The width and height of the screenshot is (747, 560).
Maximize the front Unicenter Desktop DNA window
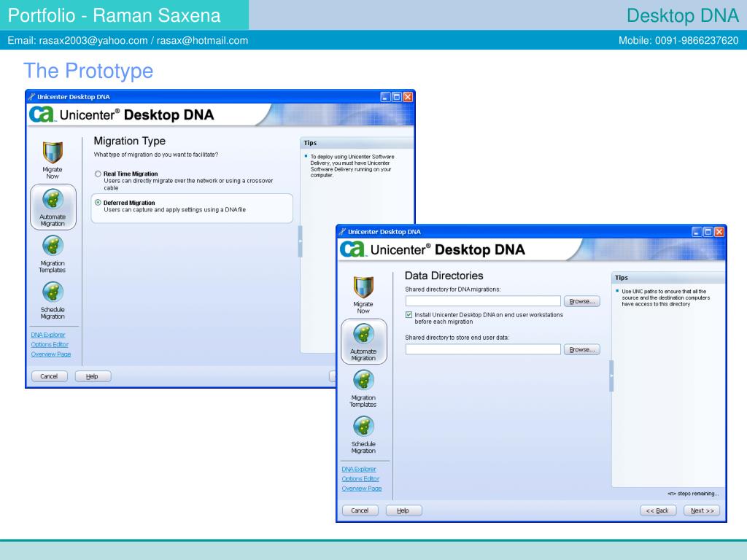pos(708,232)
